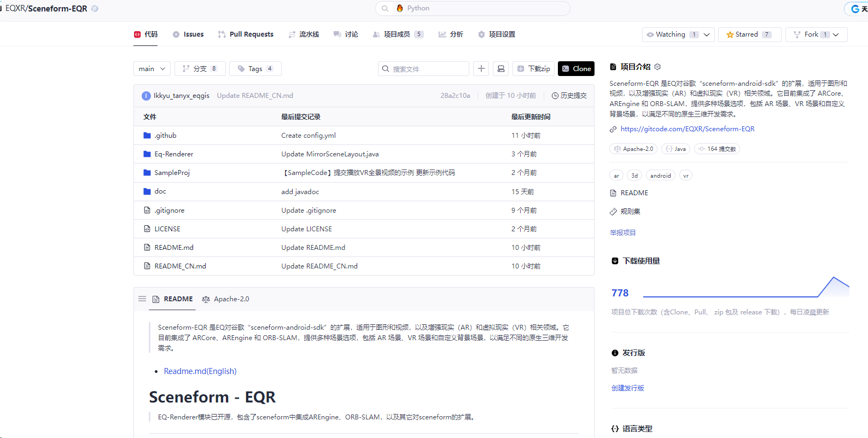Open the Pull Requests tab
The image size is (868, 438).
[x=246, y=34]
